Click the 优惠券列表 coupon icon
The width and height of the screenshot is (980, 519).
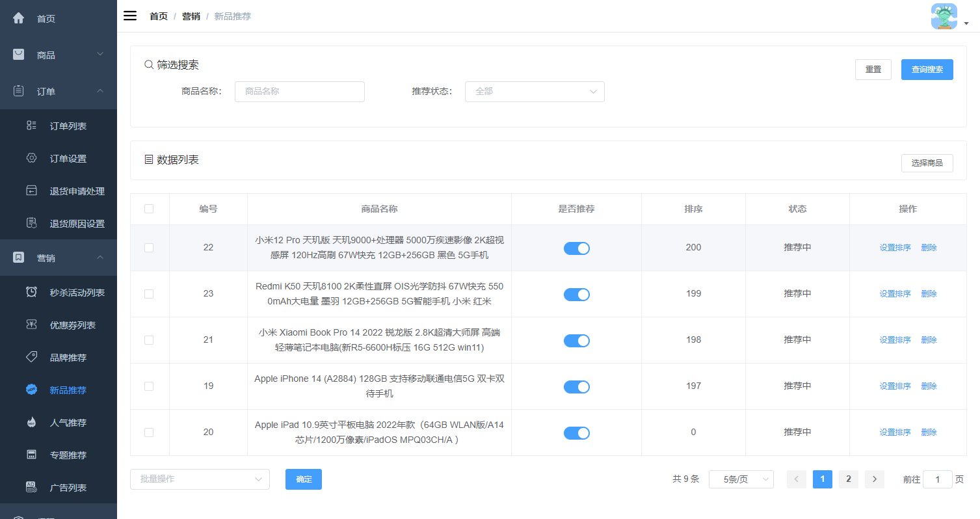click(31, 325)
